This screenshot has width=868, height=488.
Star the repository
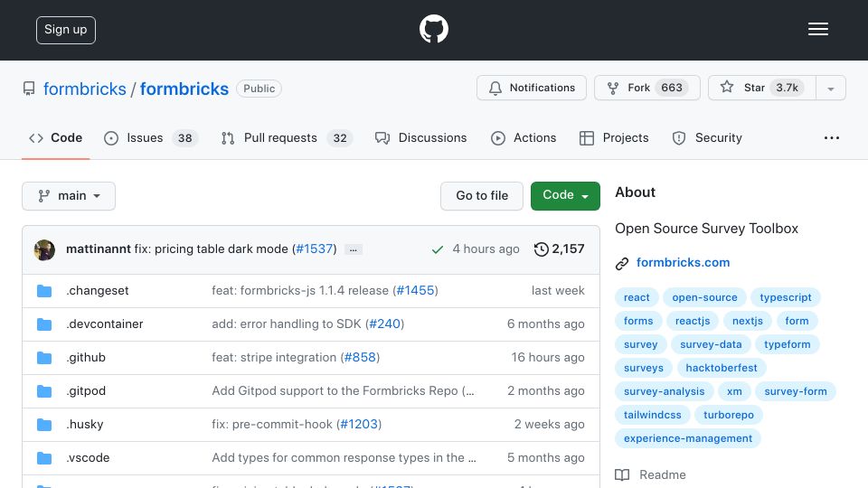[761, 88]
